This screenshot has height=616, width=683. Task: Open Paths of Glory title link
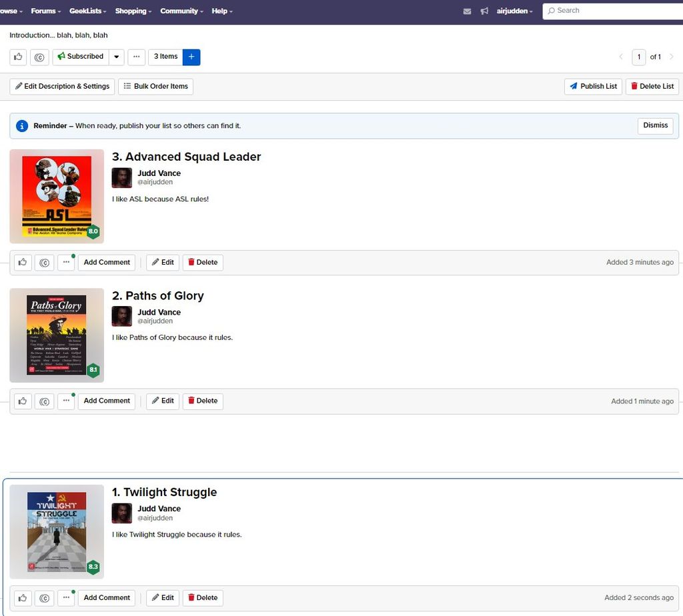[x=157, y=296]
